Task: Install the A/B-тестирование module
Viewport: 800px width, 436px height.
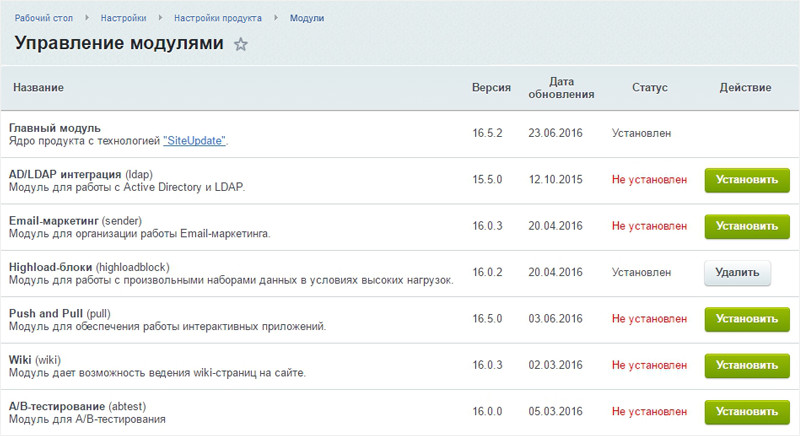Action: click(x=746, y=412)
